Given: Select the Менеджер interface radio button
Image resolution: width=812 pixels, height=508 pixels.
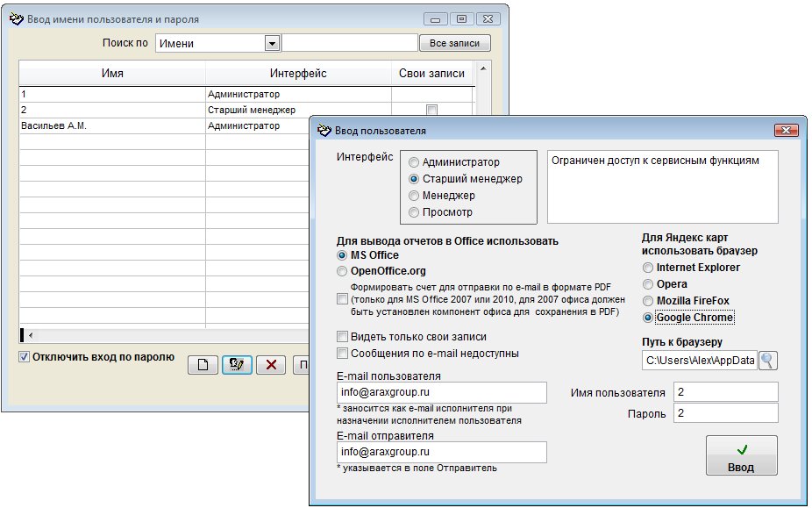Looking at the screenshot, I should point(413,196).
